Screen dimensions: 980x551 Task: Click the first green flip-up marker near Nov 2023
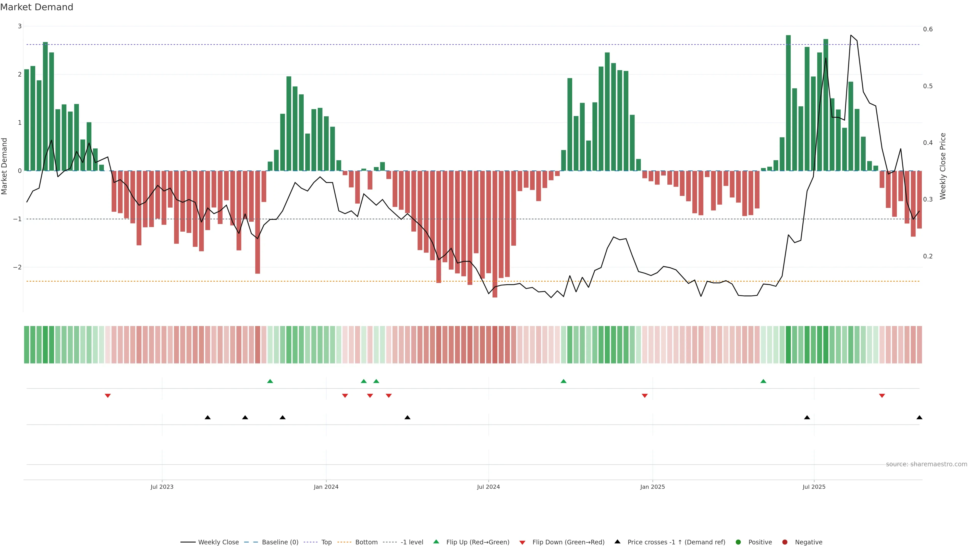(x=270, y=381)
